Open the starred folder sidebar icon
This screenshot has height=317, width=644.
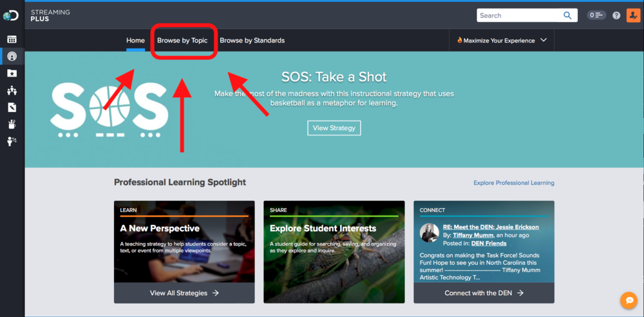click(12, 73)
